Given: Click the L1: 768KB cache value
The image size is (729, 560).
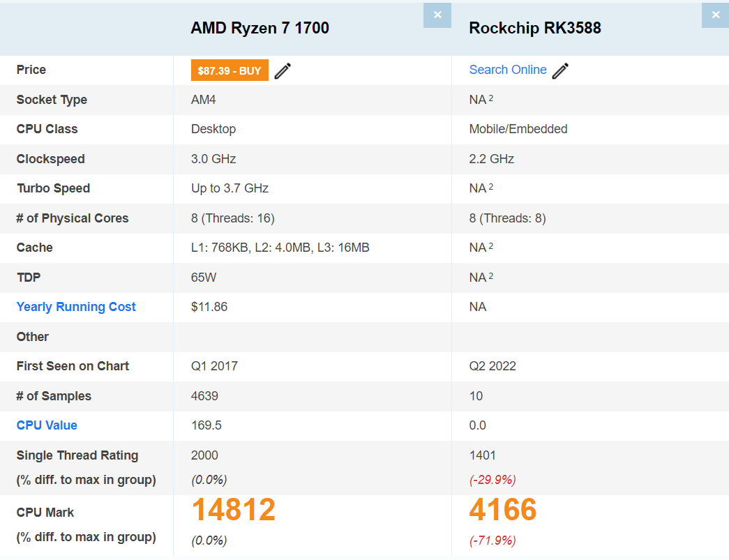Looking at the screenshot, I should (280, 248).
